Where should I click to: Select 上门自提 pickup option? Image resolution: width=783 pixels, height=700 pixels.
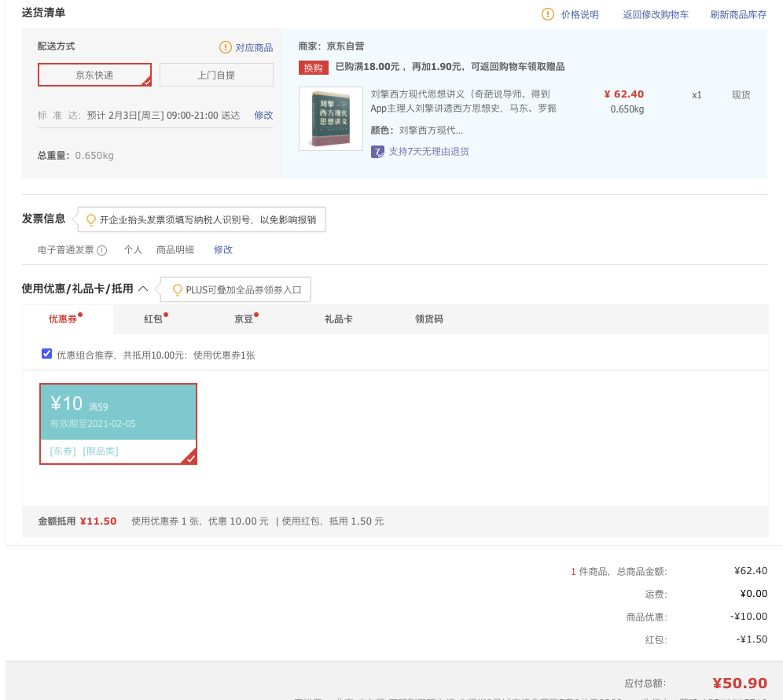coord(216,75)
